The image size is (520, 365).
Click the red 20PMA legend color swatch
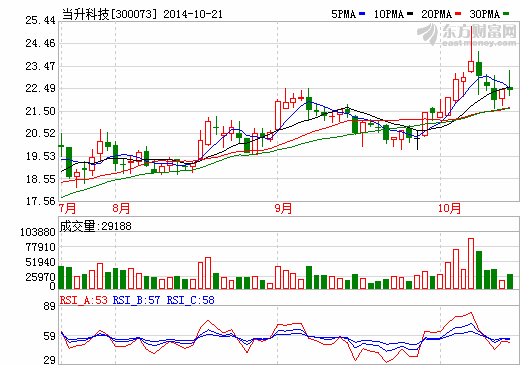tap(458, 14)
